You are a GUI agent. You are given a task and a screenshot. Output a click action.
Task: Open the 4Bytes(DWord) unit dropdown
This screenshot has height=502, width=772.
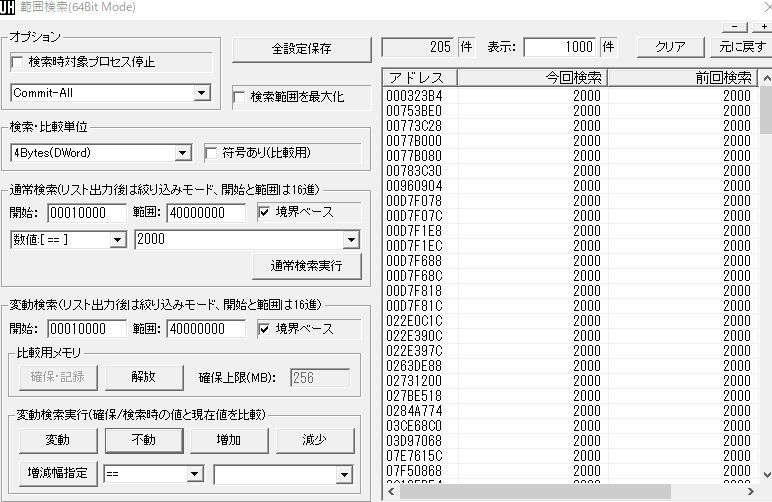(183, 153)
